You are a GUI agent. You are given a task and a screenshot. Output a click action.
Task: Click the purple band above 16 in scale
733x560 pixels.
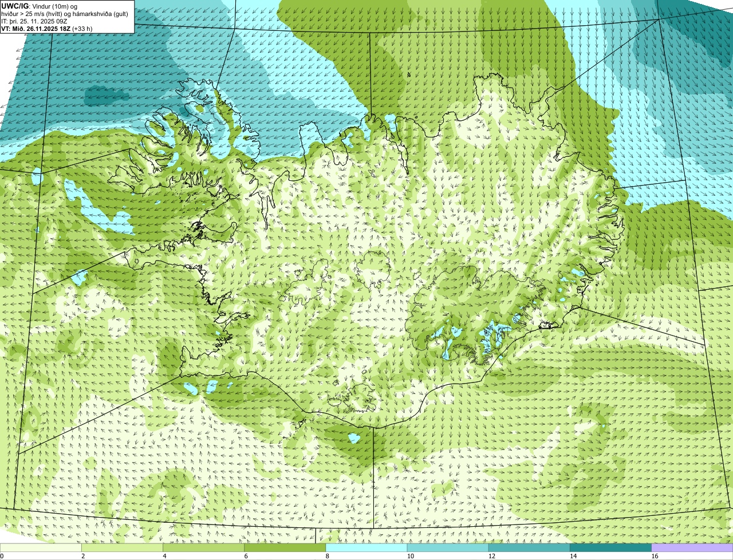point(692,548)
